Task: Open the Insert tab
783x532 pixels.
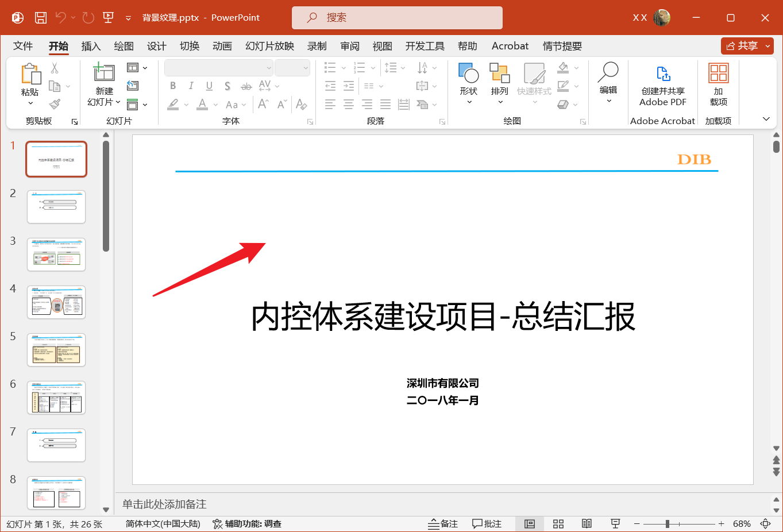Action: [x=91, y=46]
